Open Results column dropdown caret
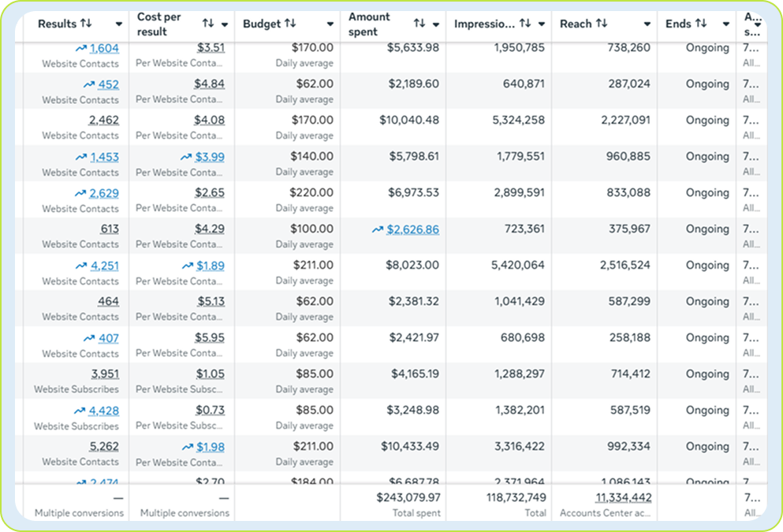Image resolution: width=783 pixels, height=532 pixels. coord(119,24)
